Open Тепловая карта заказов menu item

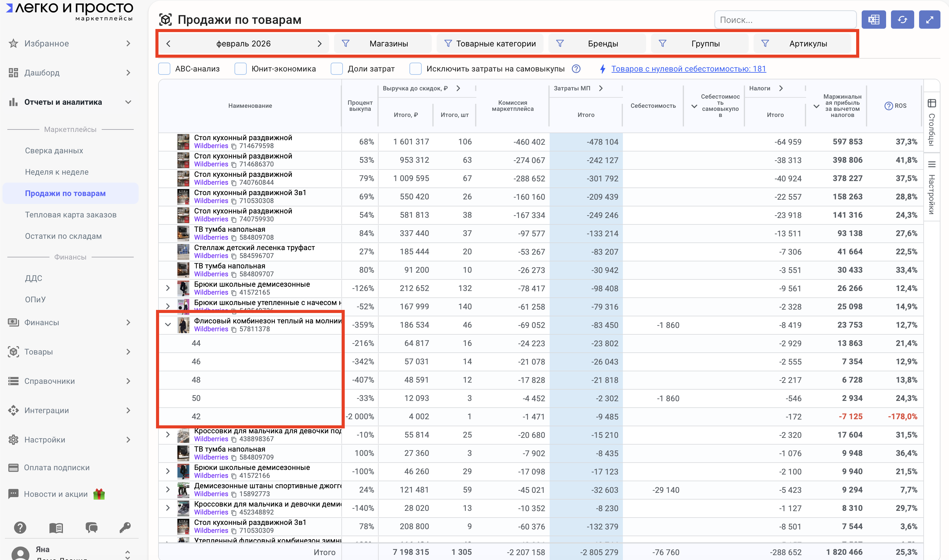point(71,215)
